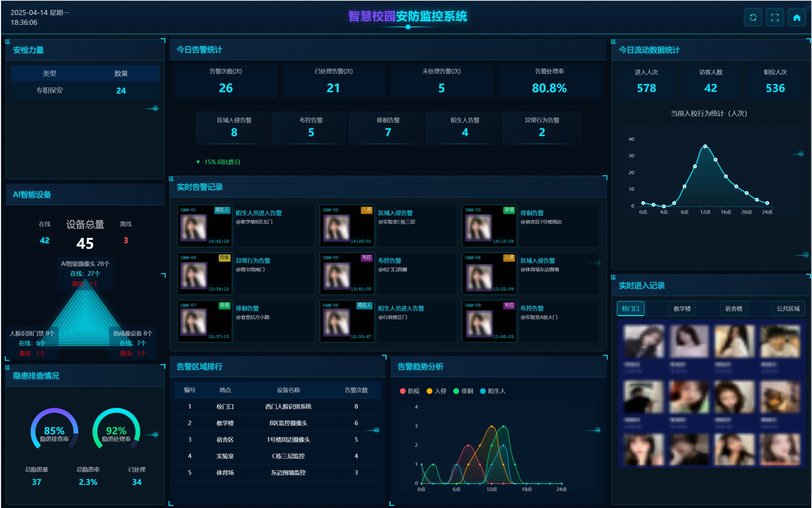Open CAM-01 alarm snapshot thumbnail

point(193,228)
